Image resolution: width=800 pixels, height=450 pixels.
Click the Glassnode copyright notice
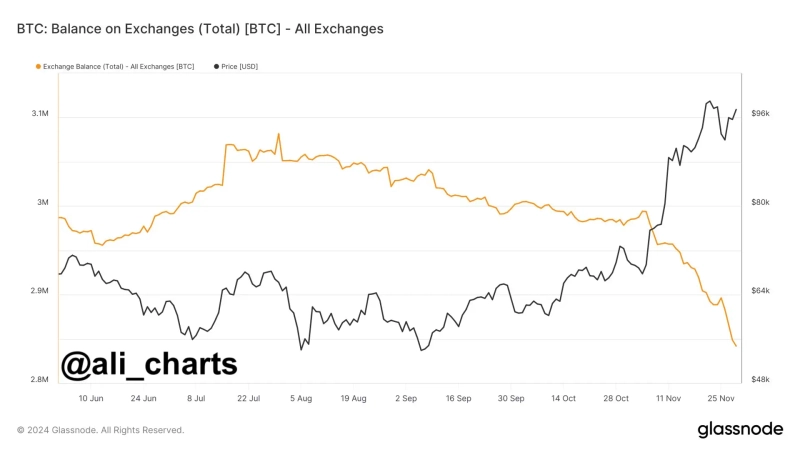(x=100, y=430)
